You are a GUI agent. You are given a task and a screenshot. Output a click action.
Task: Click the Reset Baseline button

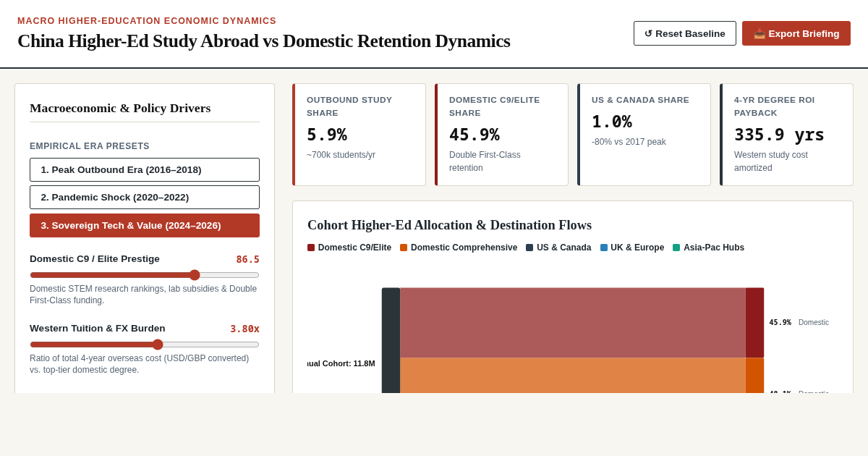click(685, 33)
